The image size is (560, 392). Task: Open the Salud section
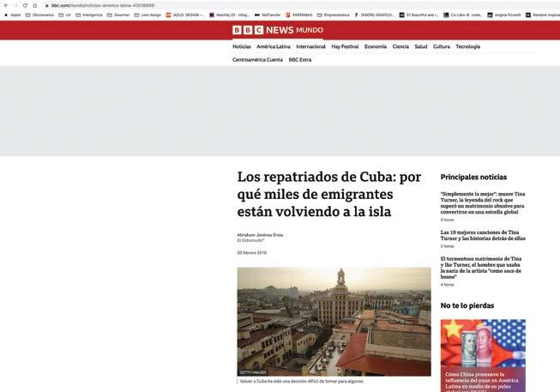coord(421,46)
